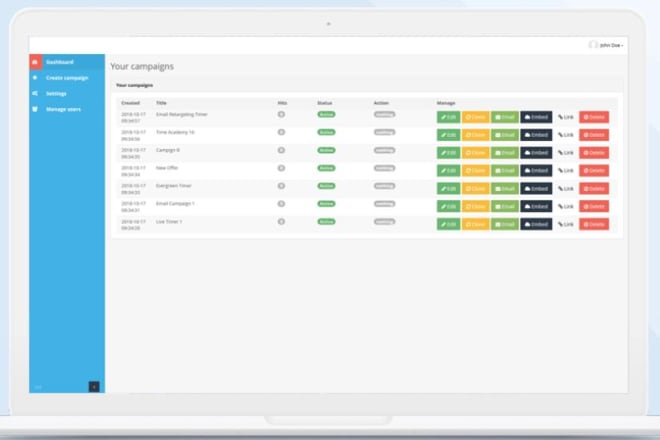Open Manage users in the sidebar
660x440 pixels.
click(67, 109)
